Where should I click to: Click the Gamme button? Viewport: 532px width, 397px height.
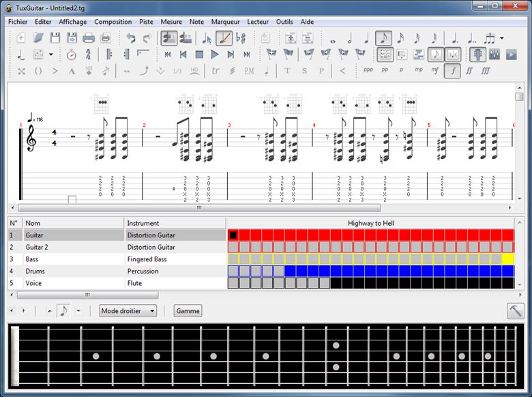(188, 311)
